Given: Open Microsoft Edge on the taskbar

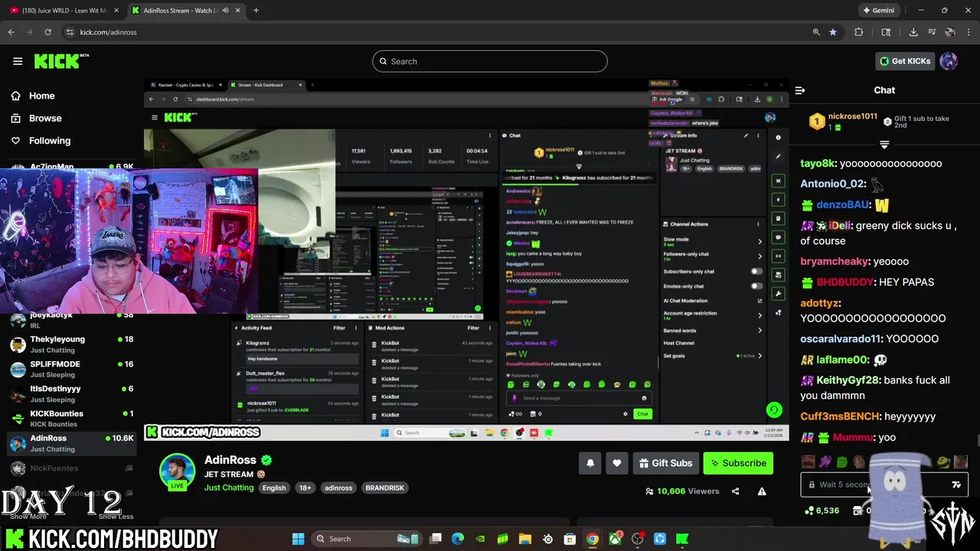Looking at the screenshot, I should tap(458, 539).
